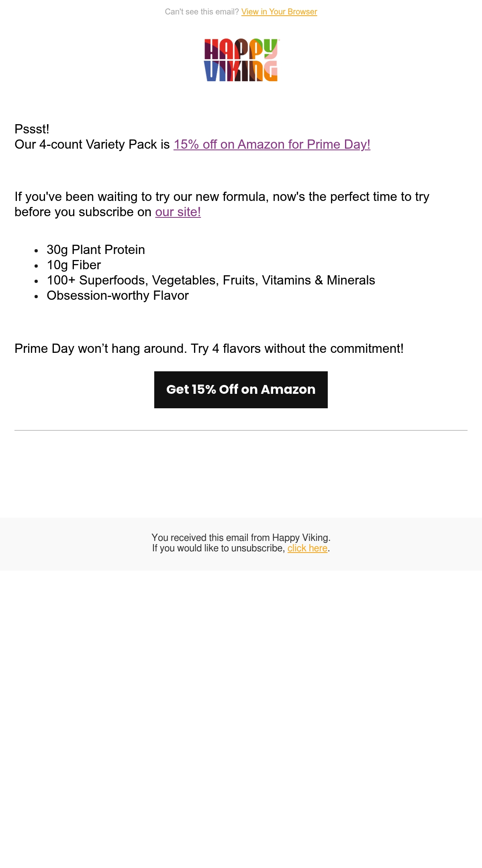Click the 'Prime Day won't hang around' sentence

coord(101,348)
